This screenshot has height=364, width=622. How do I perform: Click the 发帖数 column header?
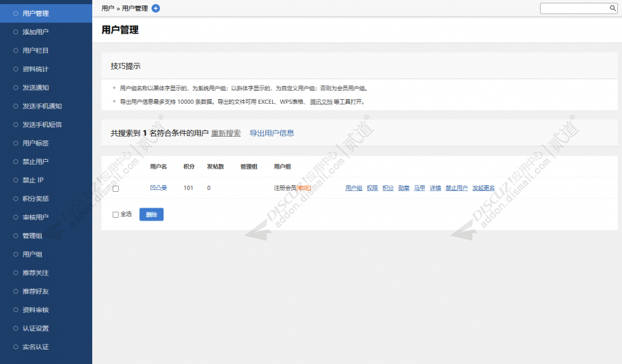(x=215, y=167)
